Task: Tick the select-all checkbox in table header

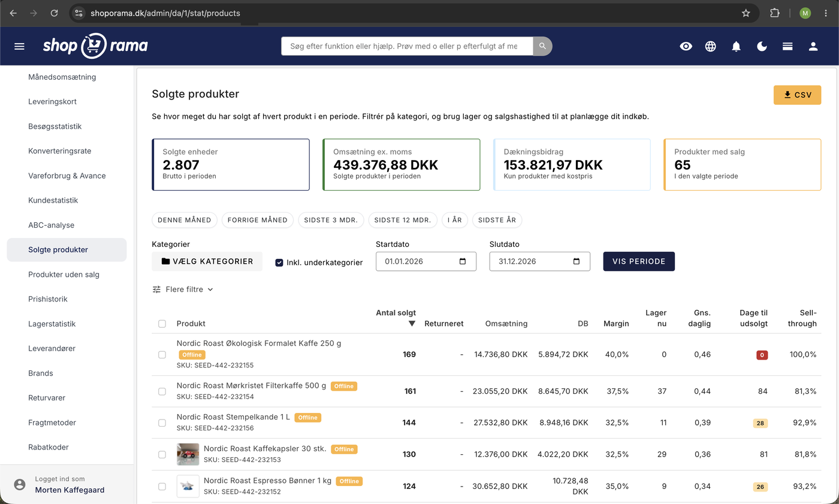Action: (162, 324)
